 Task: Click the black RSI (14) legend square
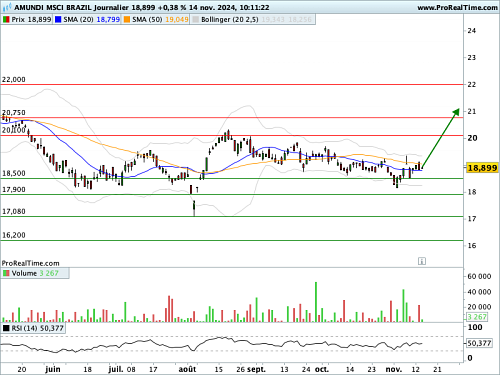pyautogui.click(x=6, y=328)
